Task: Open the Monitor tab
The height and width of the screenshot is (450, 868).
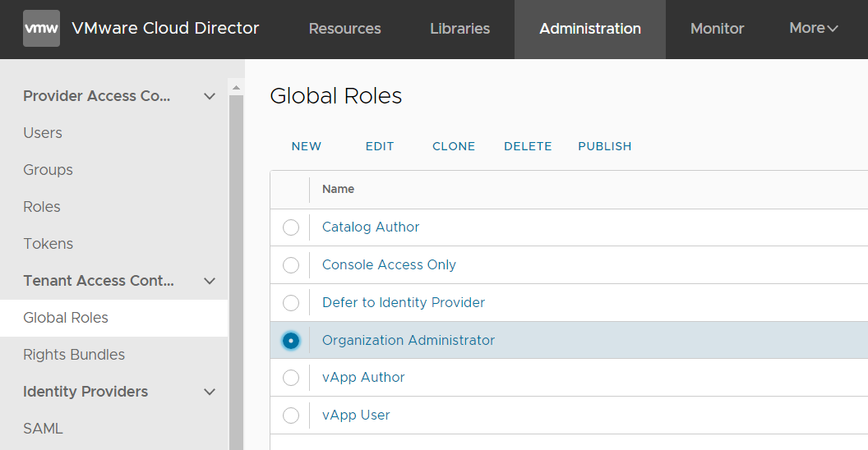Action: click(x=718, y=29)
